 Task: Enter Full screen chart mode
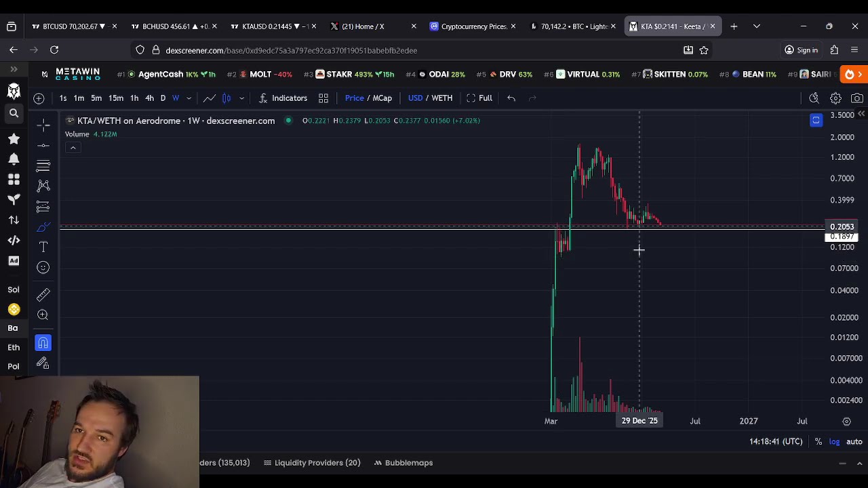click(479, 98)
